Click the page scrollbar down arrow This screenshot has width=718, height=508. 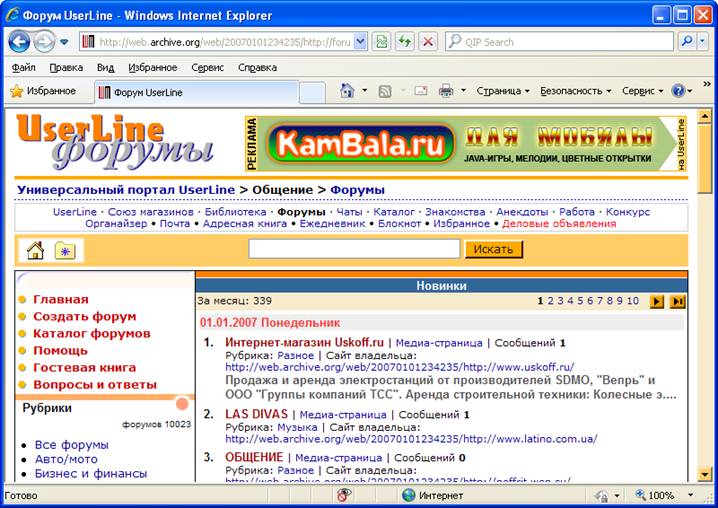tap(705, 474)
